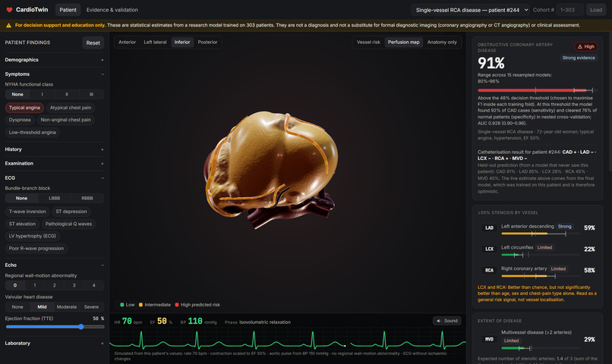This screenshot has height=364, width=612.
Task: Click the yellow warning triangle in the banner
Action: (x=8, y=25)
